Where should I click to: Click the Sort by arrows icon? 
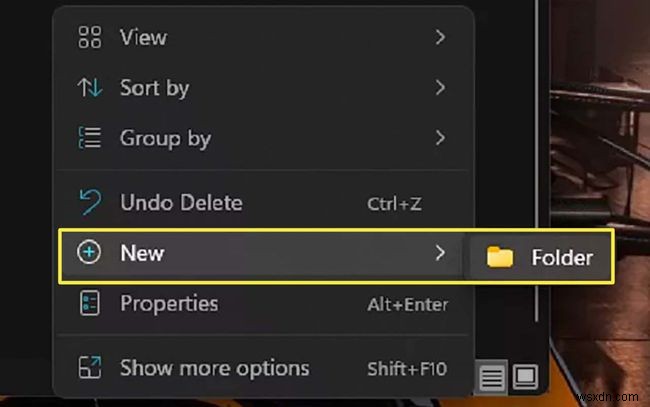[x=90, y=88]
